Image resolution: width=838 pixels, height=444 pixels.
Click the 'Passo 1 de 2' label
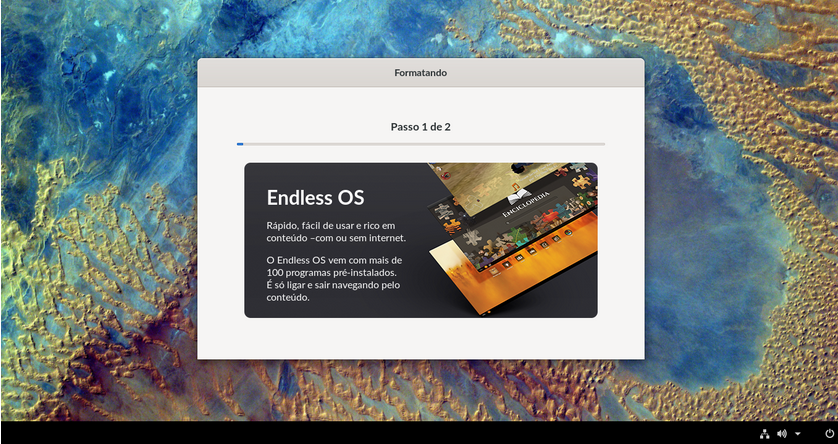pyautogui.click(x=421, y=127)
